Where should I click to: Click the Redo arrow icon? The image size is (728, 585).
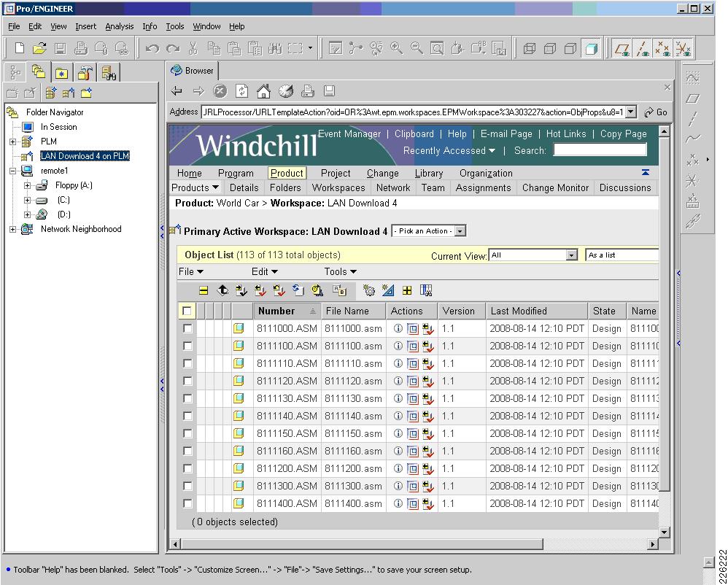[x=172, y=48]
